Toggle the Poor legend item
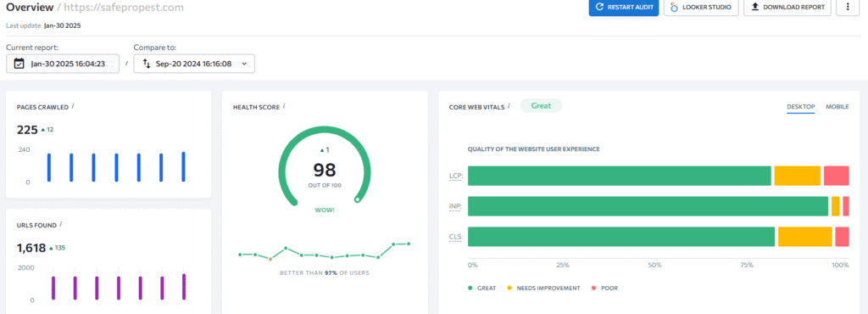 (x=605, y=289)
